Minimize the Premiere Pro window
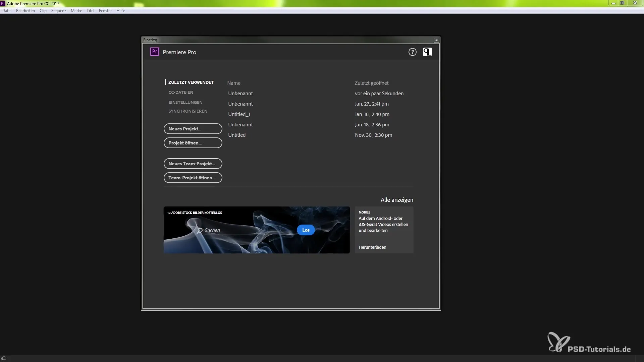 click(x=613, y=3)
